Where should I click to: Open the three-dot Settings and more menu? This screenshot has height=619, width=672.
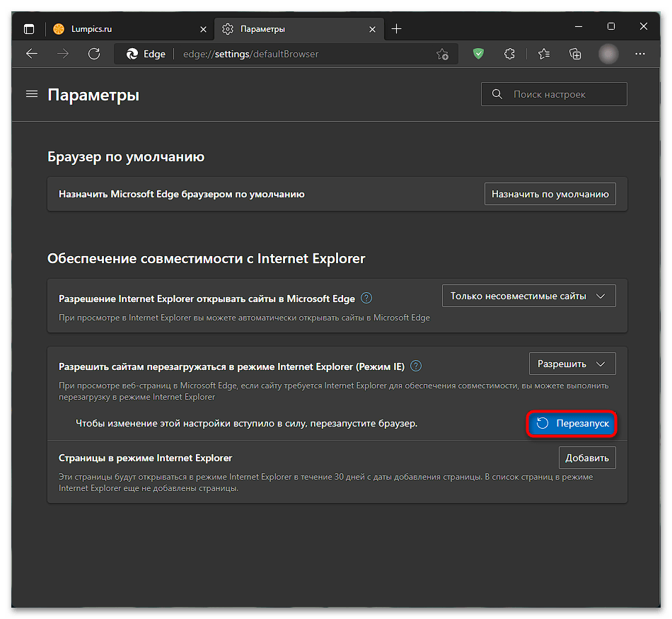tap(640, 54)
